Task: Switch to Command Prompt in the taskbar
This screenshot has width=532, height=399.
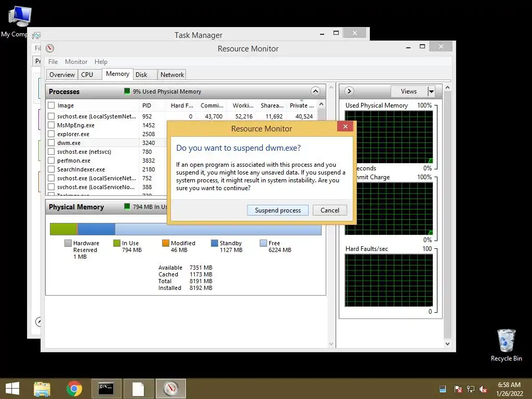Action: (106, 389)
